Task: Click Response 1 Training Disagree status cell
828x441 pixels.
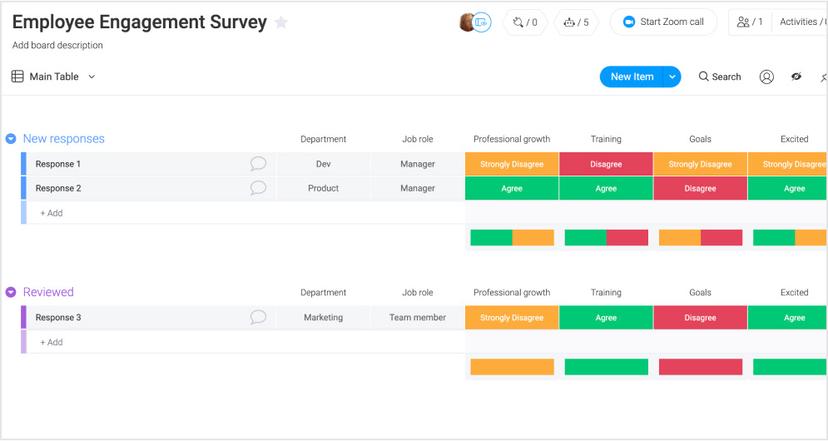Action: point(606,164)
